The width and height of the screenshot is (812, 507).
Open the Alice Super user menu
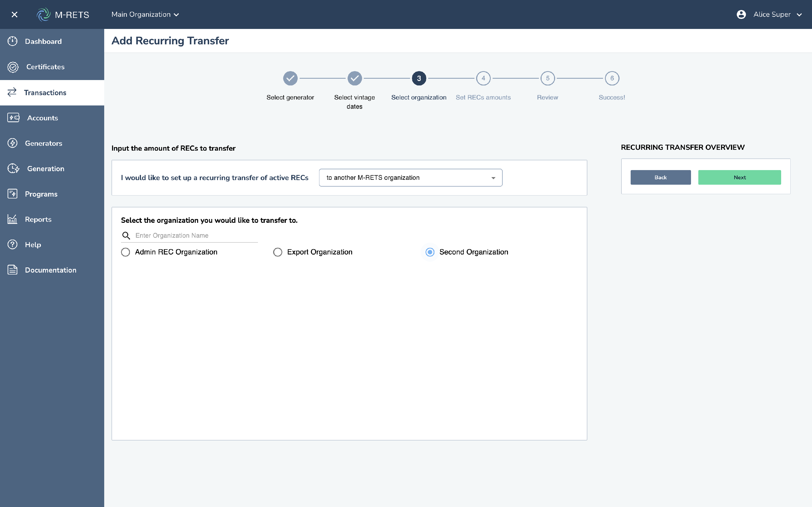pos(769,14)
